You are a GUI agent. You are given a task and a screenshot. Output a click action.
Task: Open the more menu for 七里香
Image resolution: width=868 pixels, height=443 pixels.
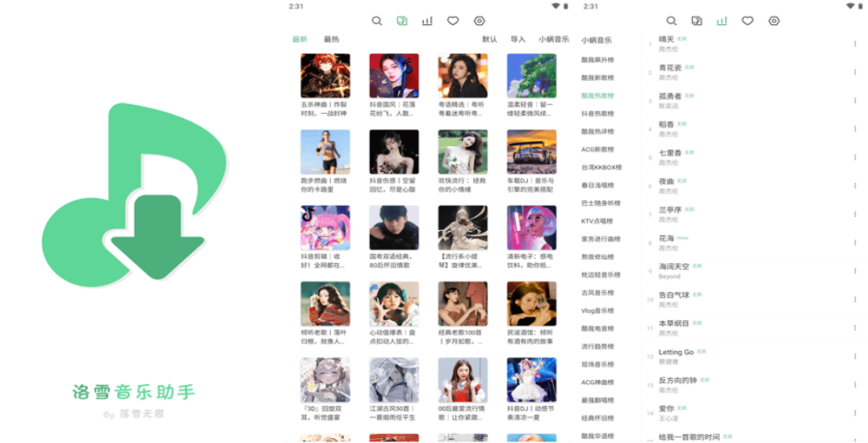pyautogui.click(x=855, y=157)
